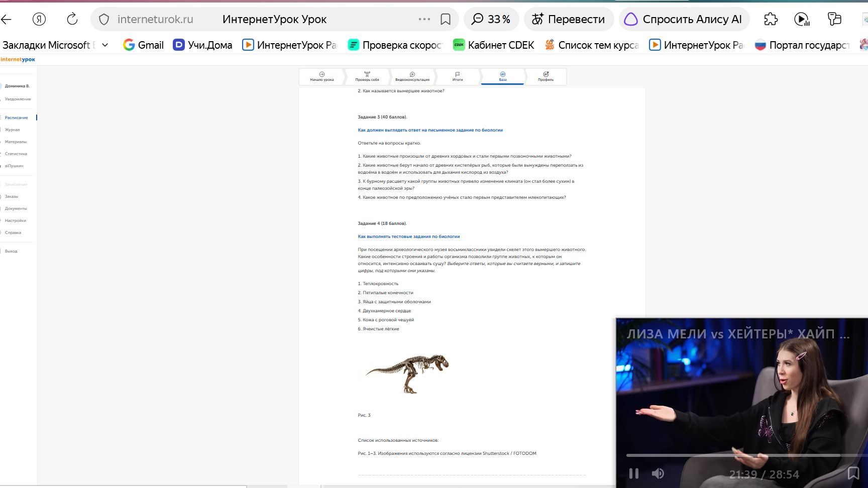868x488 pixels.
Task: Pause the picture-in-picture video
Action: (x=634, y=473)
